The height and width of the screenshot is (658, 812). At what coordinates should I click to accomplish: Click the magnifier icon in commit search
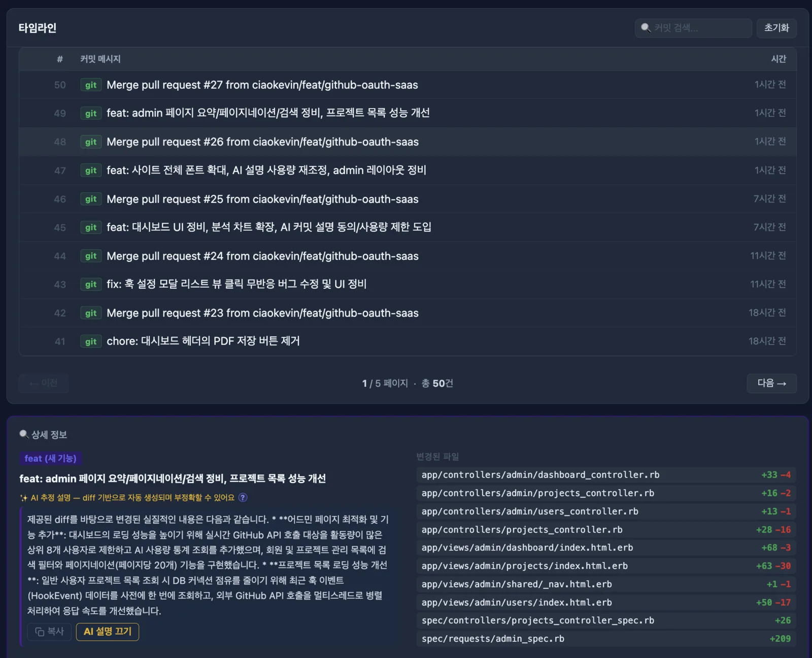click(x=646, y=27)
